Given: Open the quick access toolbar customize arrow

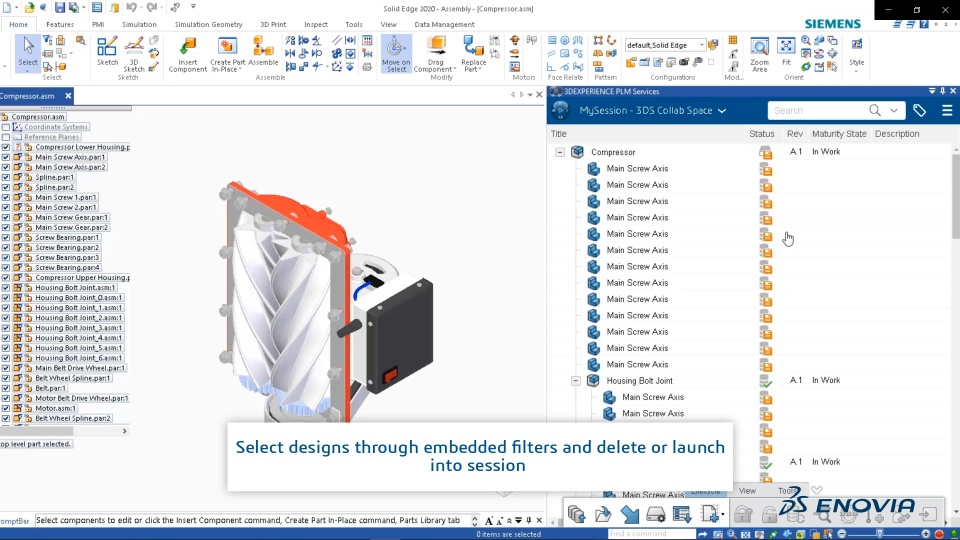Looking at the screenshot, I should click(193, 7).
